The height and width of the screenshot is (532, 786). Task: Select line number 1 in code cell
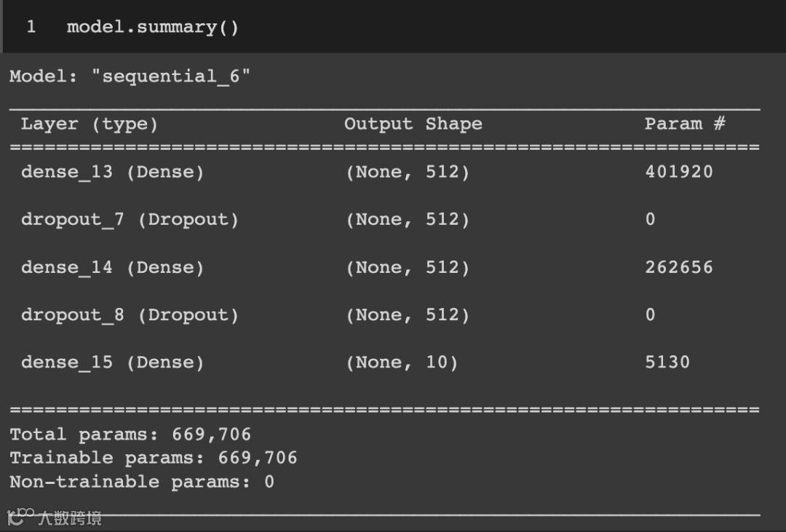point(31,27)
